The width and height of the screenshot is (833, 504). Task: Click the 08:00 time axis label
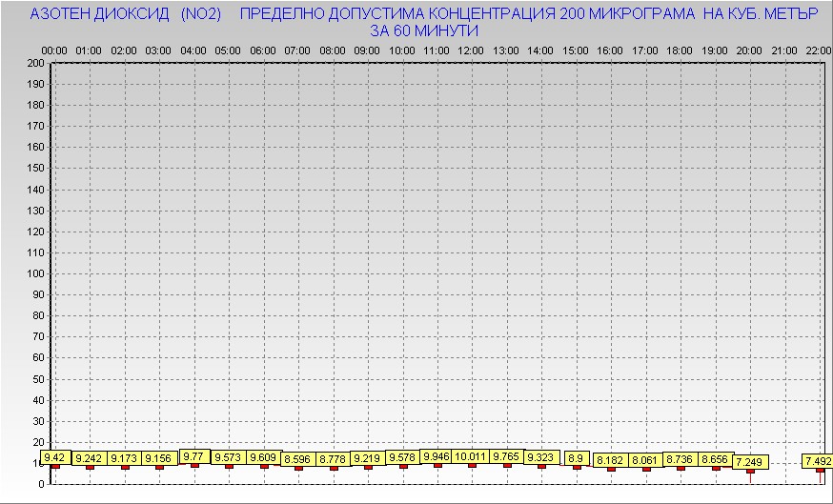tap(333, 50)
